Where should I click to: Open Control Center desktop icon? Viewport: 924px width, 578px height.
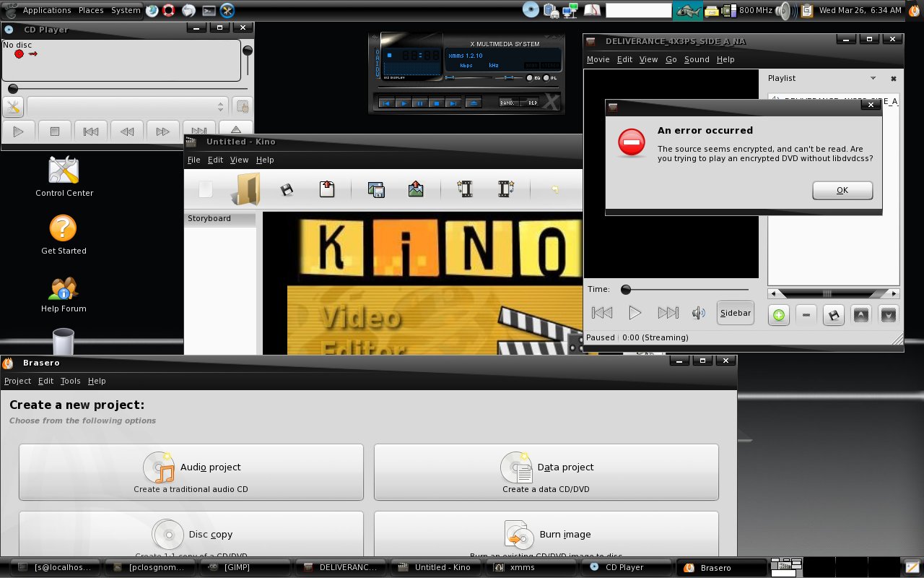tap(64, 176)
